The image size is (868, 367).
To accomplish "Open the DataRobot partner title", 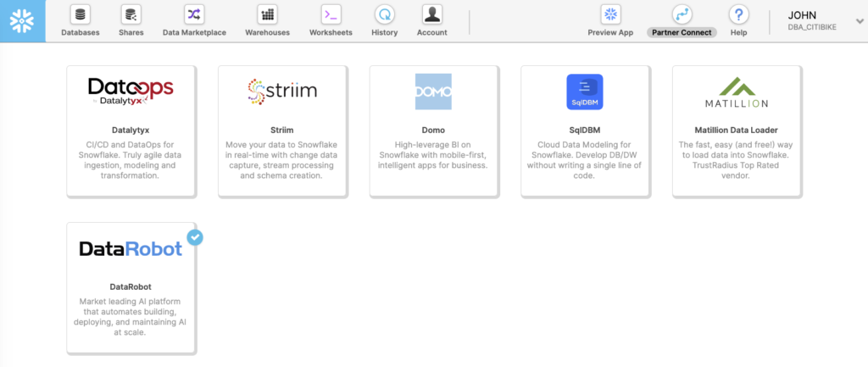I will tap(131, 286).
